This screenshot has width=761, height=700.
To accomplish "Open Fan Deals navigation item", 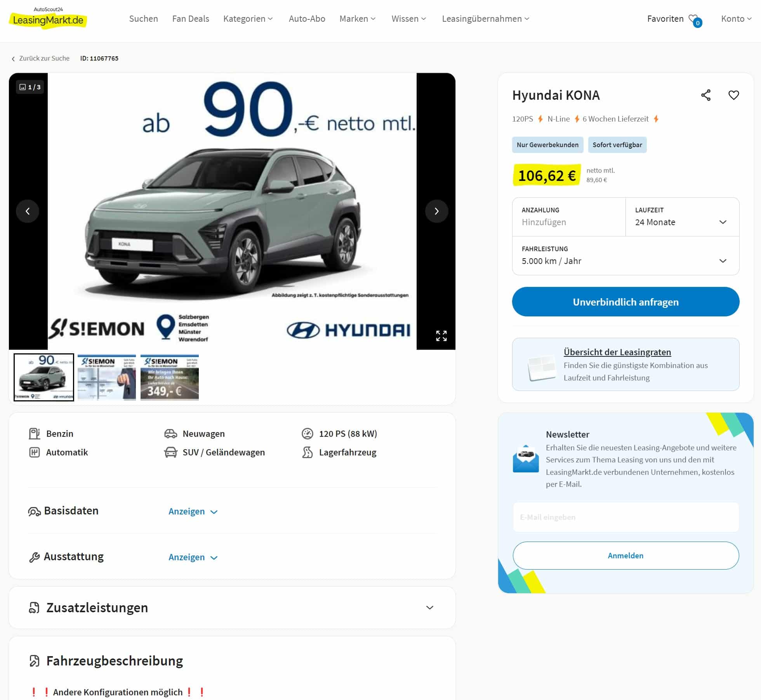I will (x=191, y=19).
